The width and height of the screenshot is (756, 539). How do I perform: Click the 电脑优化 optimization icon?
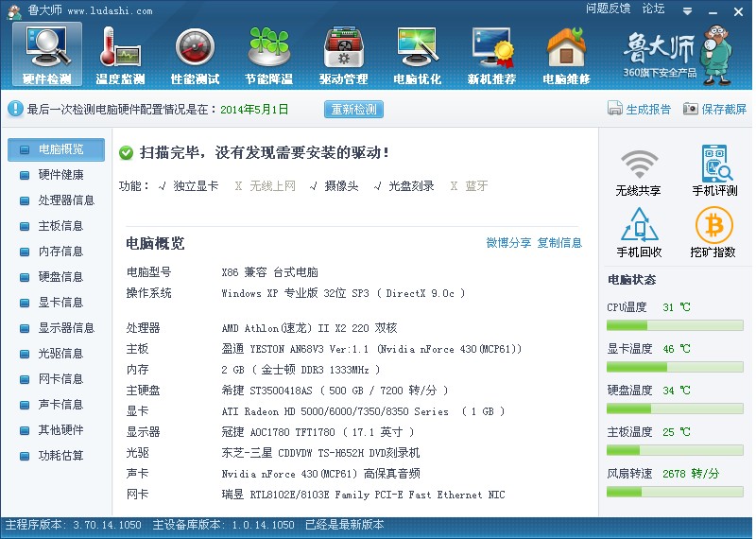pos(417,54)
